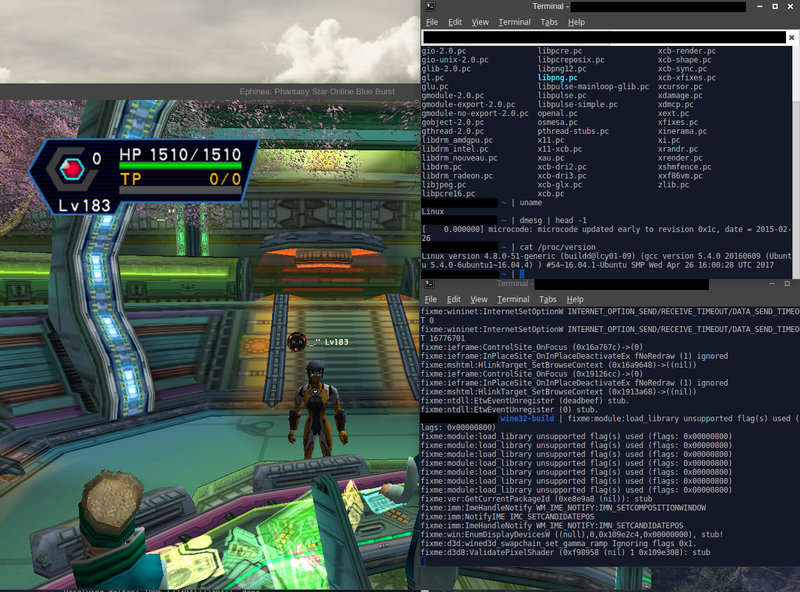The width and height of the screenshot is (800, 592).
Task: Close the tab in upper terminal
Action: 791,37
